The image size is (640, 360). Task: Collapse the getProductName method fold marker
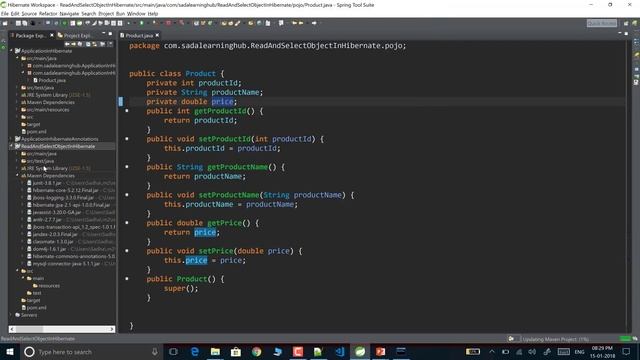tap(127, 167)
